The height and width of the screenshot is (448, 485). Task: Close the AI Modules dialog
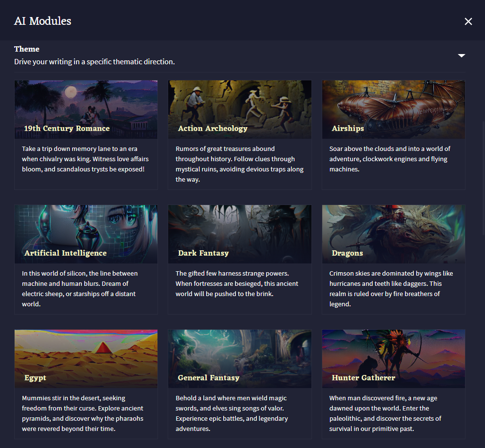pyautogui.click(x=468, y=21)
